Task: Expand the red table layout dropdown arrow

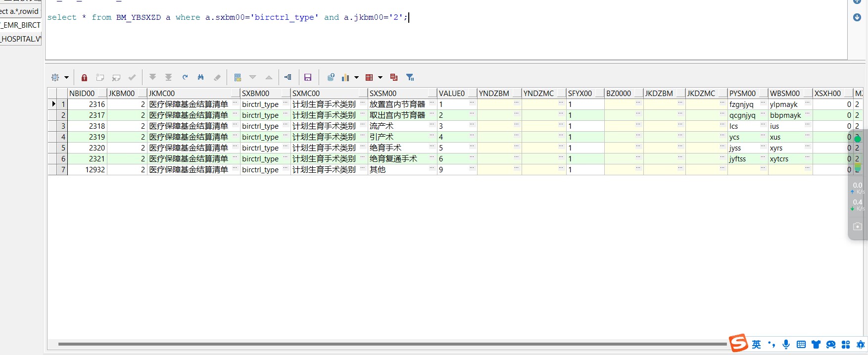Action: coord(380,78)
